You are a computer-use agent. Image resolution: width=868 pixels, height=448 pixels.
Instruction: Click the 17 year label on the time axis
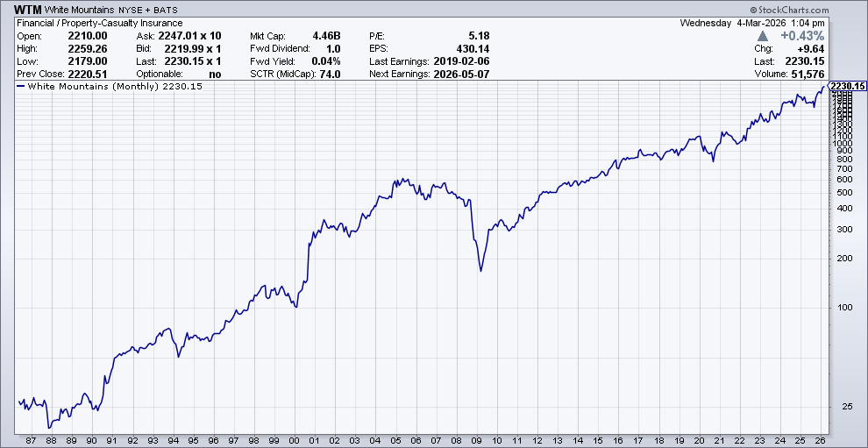click(x=639, y=441)
